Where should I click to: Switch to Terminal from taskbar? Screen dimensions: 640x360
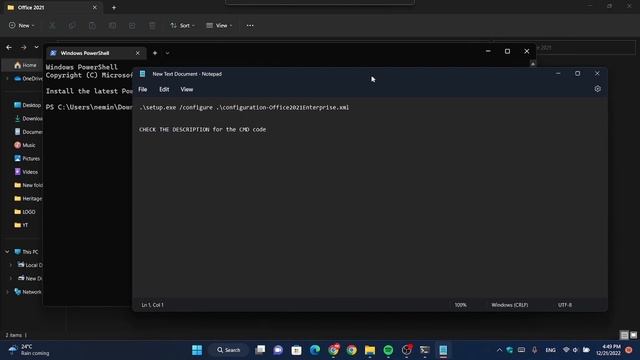click(425, 350)
